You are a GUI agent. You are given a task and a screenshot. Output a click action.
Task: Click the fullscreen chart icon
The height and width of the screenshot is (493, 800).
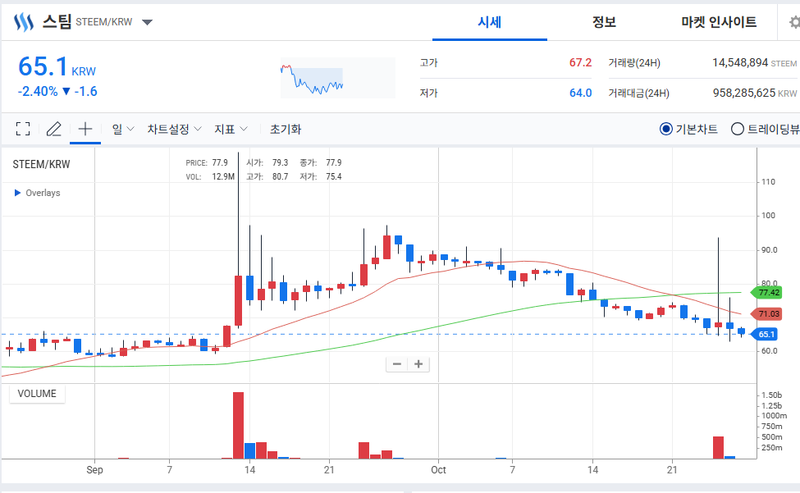point(23,129)
